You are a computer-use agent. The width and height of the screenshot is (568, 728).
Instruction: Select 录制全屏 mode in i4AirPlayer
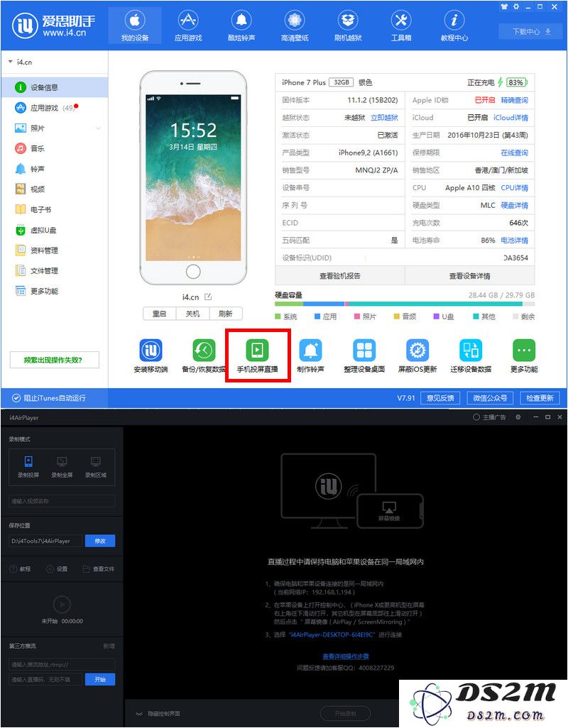(x=62, y=467)
